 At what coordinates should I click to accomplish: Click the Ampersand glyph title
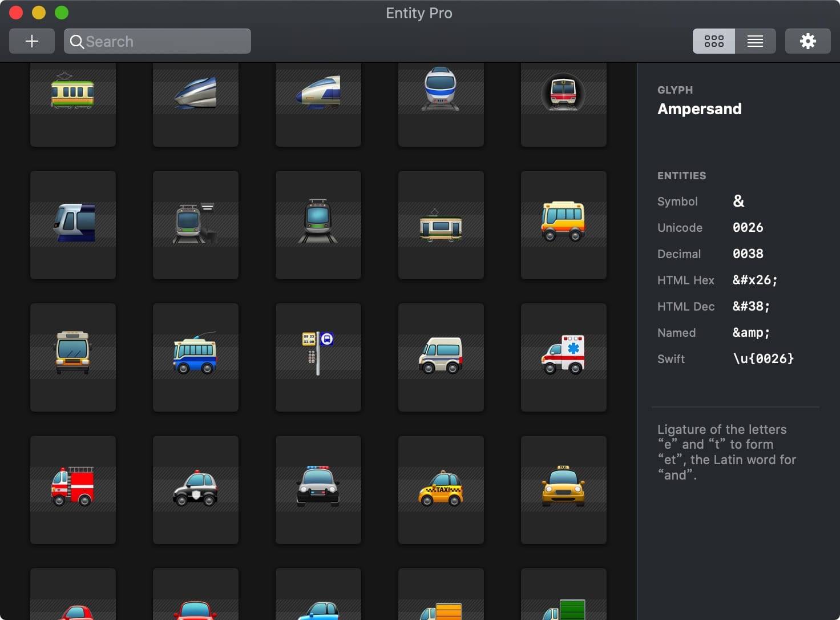tap(700, 109)
